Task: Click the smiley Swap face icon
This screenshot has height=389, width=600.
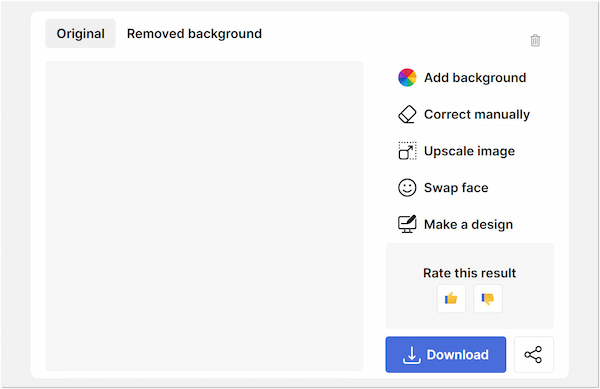Action: click(407, 188)
